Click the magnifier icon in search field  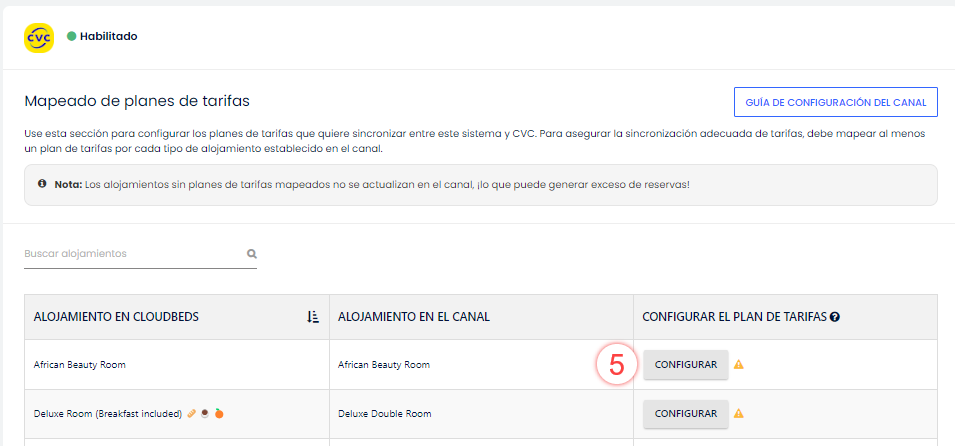tap(252, 254)
